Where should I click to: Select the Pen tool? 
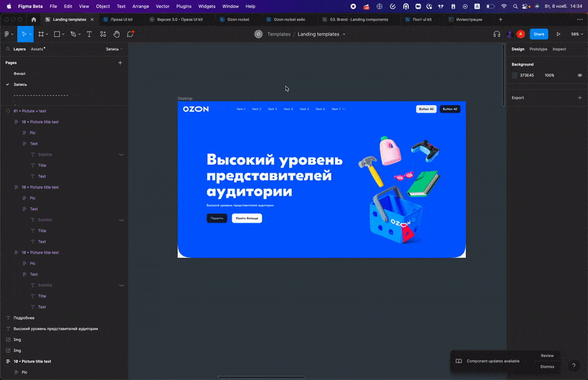click(x=73, y=34)
